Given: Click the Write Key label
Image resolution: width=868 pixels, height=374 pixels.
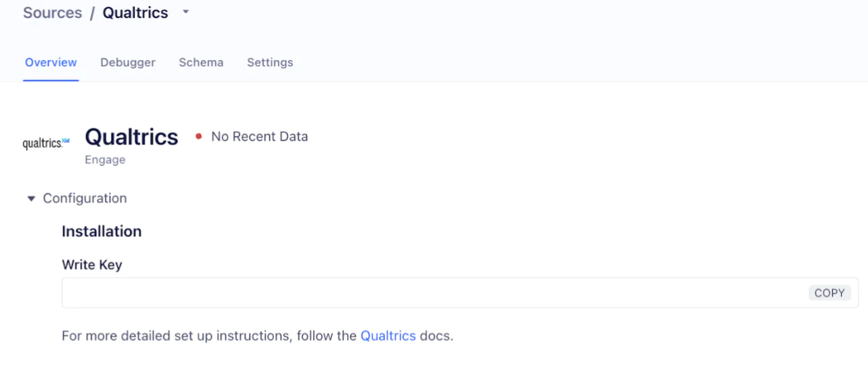Looking at the screenshot, I should [x=92, y=265].
